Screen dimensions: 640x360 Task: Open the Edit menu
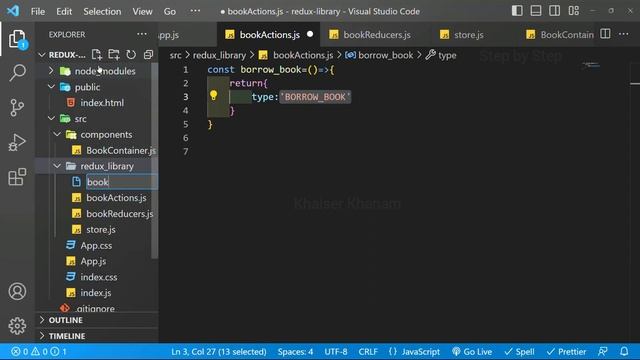tap(64, 11)
